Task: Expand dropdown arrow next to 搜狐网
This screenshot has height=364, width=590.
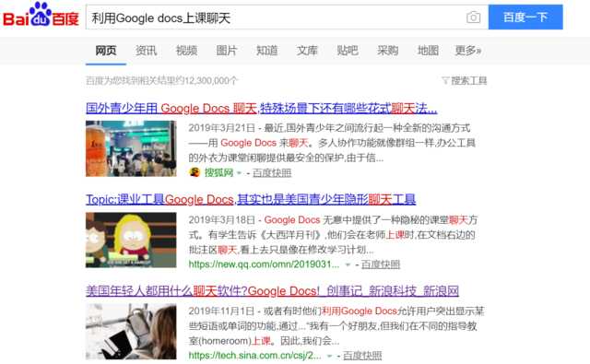Action: [239, 173]
